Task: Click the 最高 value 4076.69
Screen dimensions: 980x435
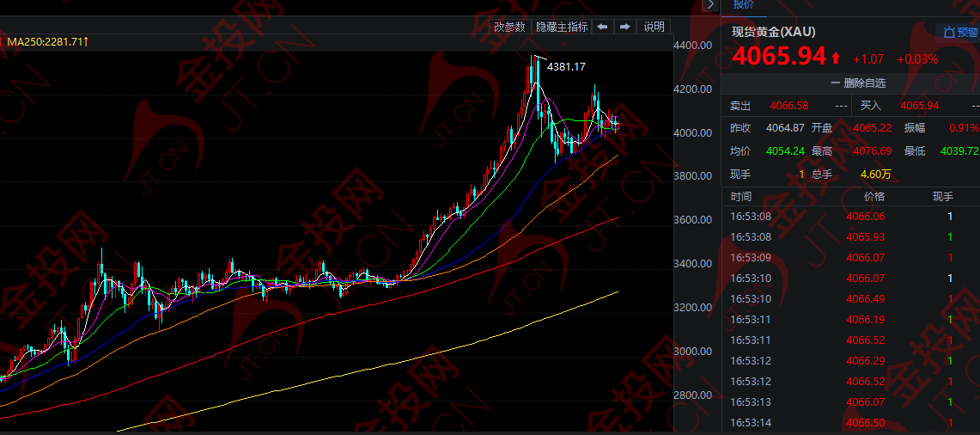Action: (873, 151)
